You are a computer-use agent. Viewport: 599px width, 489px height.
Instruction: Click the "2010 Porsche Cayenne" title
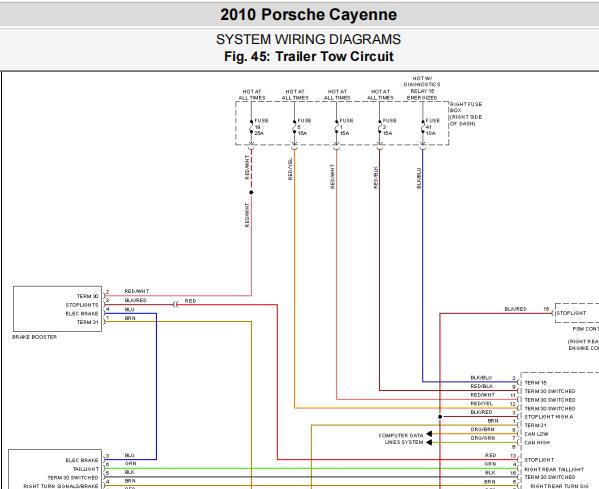pos(308,15)
